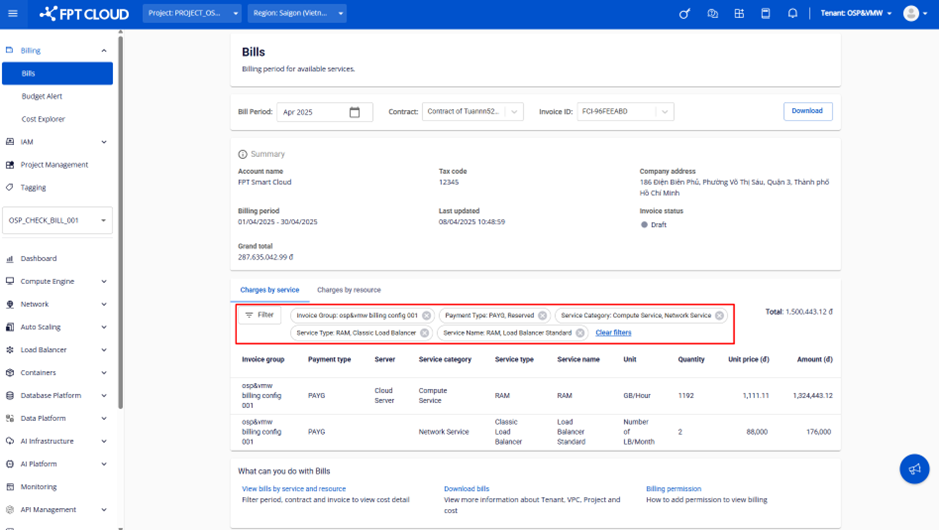Remove the Payment Type filter chip
This screenshot has width=939, height=530.
click(x=543, y=315)
